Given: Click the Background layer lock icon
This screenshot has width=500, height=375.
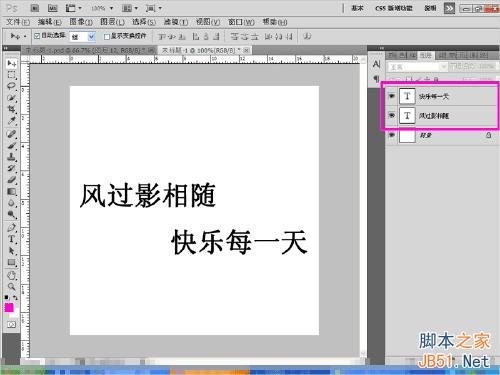Looking at the screenshot, I should click(488, 135).
